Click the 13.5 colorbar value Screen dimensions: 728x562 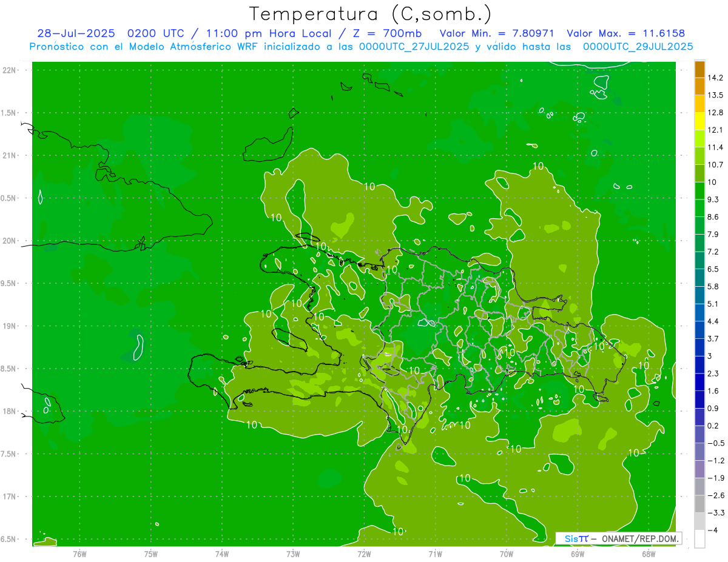pyautogui.click(x=715, y=95)
